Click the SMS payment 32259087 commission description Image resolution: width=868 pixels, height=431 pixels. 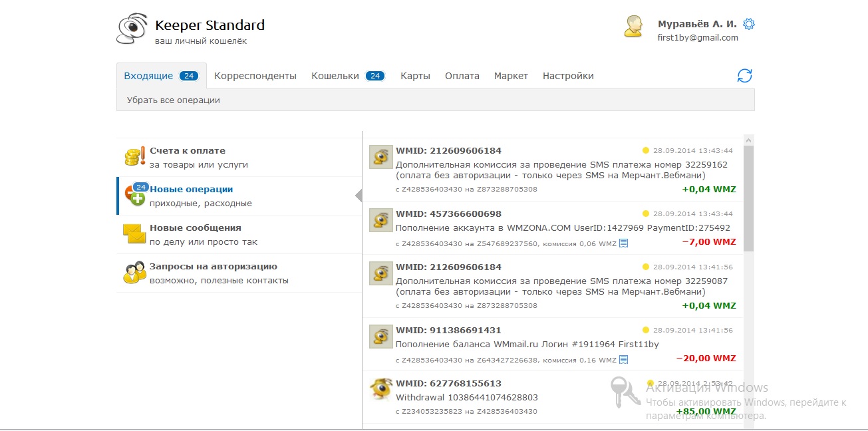pos(561,286)
